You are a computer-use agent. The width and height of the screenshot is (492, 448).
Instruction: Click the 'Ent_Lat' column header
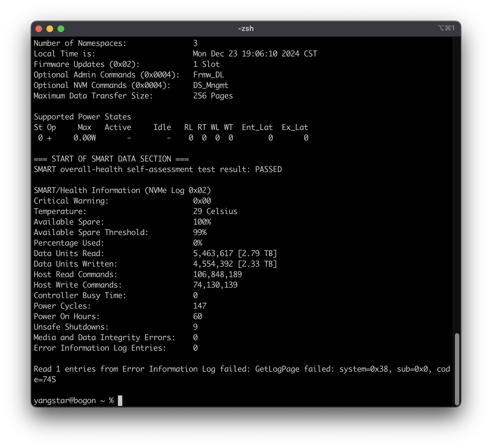pyautogui.click(x=257, y=127)
